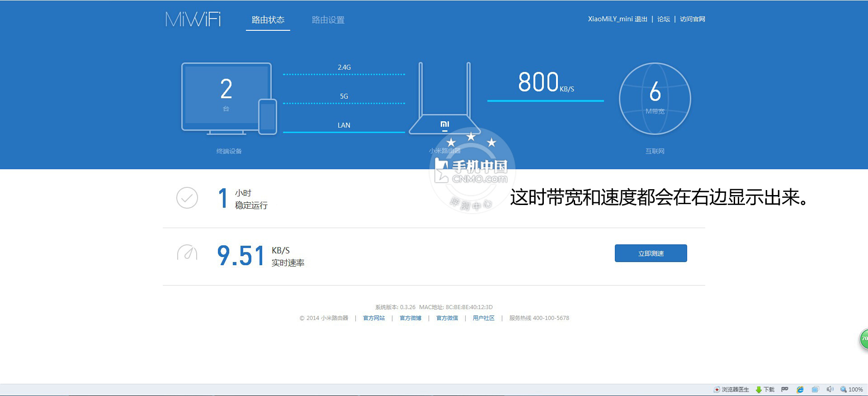
Task: Open the 官方微信 footer link
Action: [x=447, y=318]
